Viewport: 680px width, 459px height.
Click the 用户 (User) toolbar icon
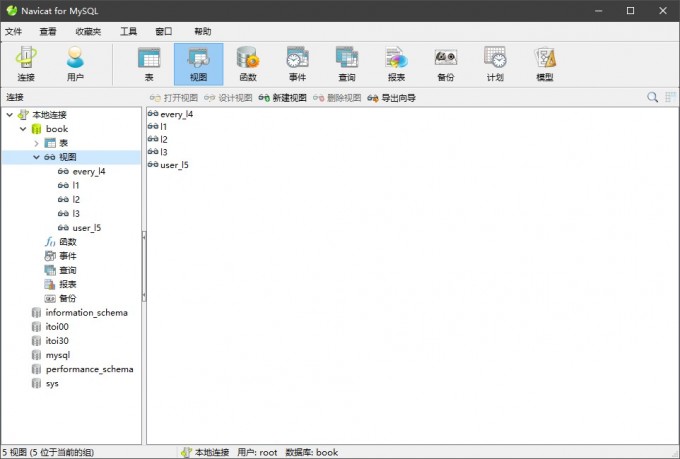click(x=75, y=64)
